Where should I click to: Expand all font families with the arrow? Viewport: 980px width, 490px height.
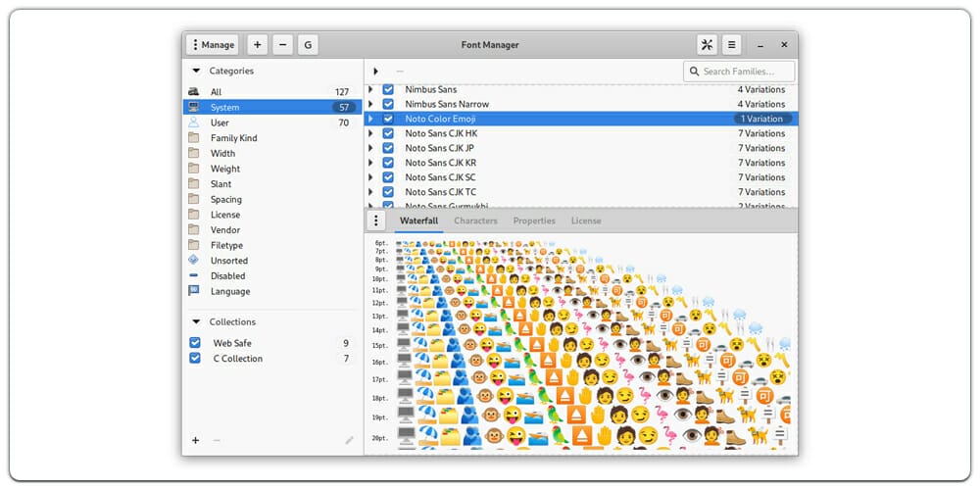(x=375, y=72)
